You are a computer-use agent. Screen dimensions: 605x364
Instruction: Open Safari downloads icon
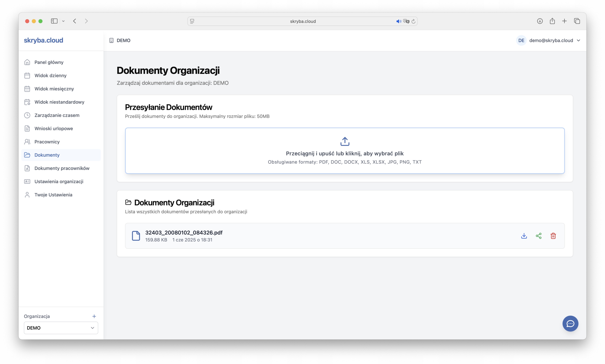pyautogui.click(x=540, y=21)
